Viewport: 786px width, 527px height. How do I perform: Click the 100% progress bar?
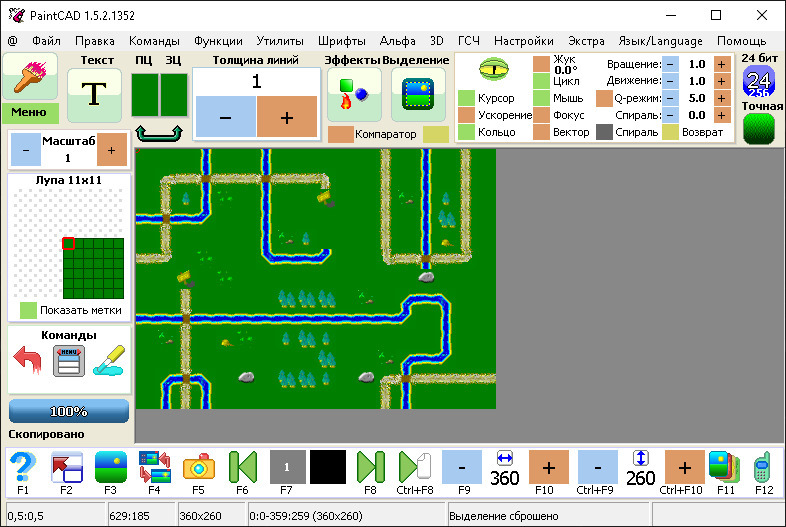tap(69, 411)
